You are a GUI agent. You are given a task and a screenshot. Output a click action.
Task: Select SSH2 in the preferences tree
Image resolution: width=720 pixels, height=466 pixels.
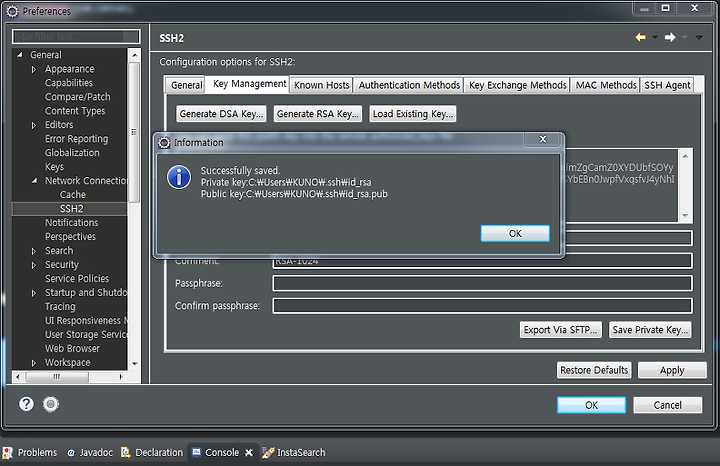tap(70, 209)
